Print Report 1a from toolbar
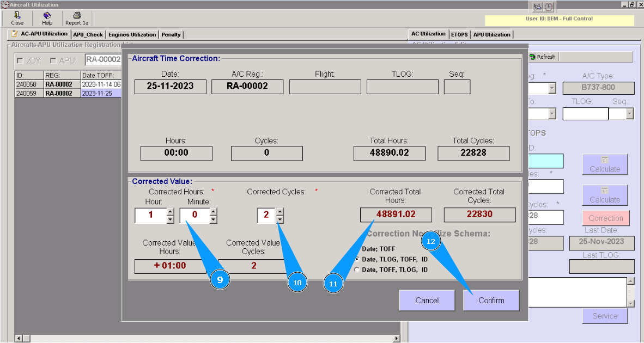 77,19
